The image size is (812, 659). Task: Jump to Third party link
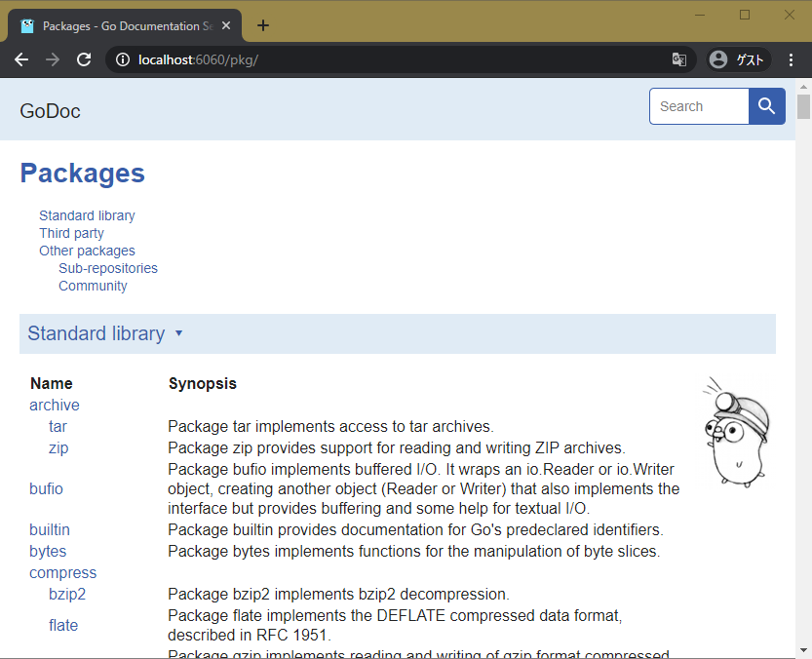click(71, 233)
